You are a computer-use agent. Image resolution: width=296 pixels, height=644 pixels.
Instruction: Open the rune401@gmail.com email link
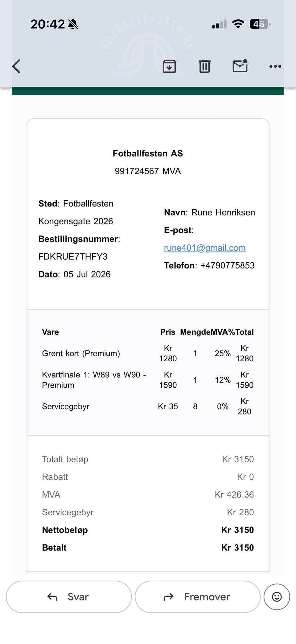point(205,248)
